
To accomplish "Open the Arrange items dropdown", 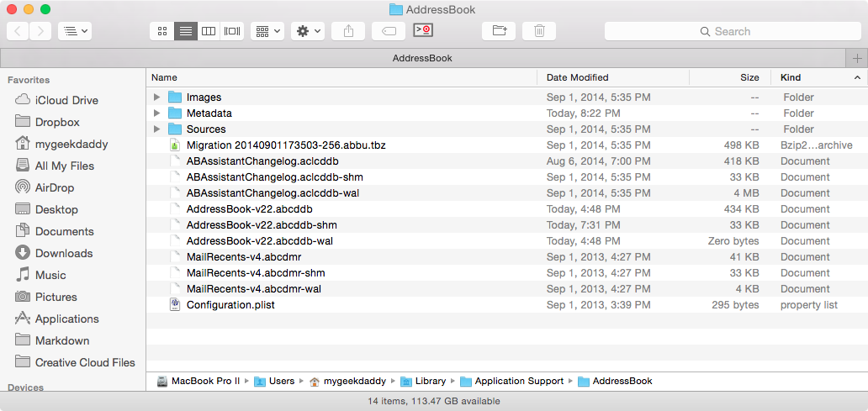I will pos(267,31).
